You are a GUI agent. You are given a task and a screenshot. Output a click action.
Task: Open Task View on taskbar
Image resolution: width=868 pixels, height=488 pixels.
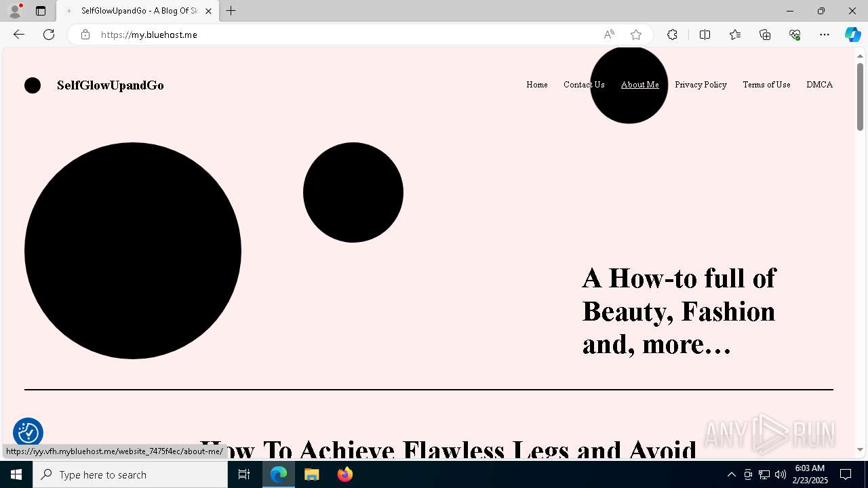(x=244, y=474)
